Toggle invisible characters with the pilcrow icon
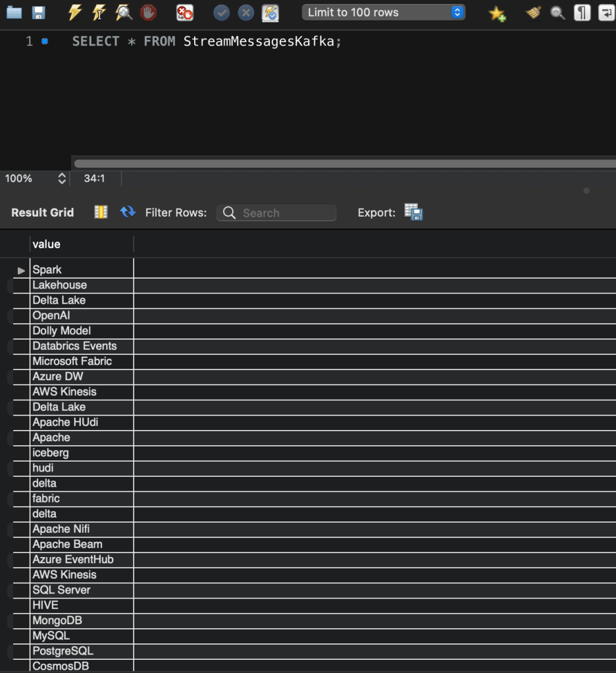 pyautogui.click(x=582, y=13)
